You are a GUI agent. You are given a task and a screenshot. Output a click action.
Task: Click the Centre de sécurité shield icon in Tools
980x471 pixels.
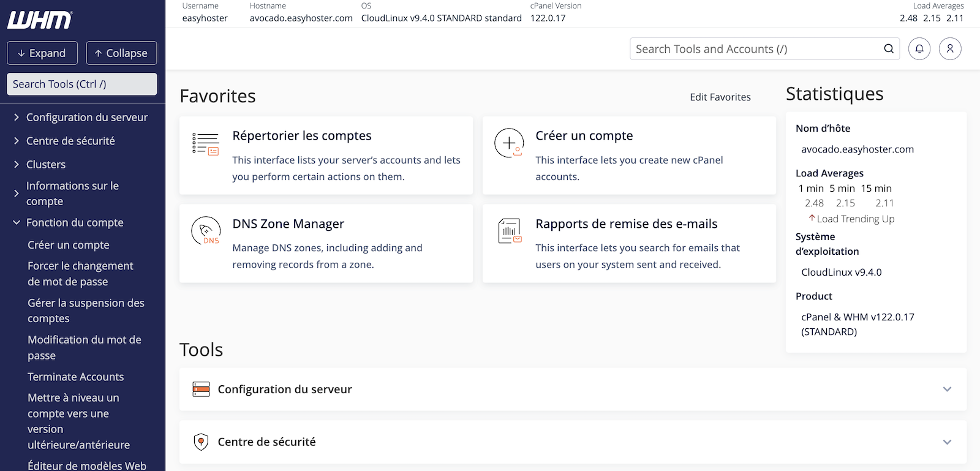click(201, 442)
